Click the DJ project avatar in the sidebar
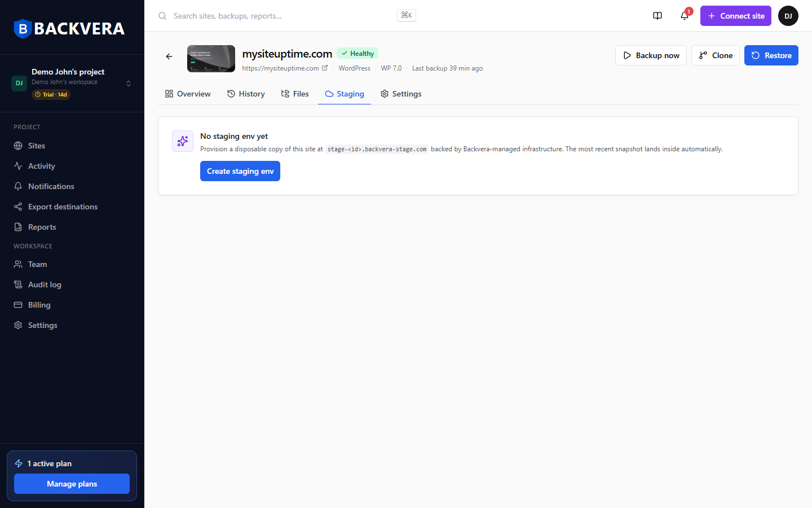 (x=19, y=83)
